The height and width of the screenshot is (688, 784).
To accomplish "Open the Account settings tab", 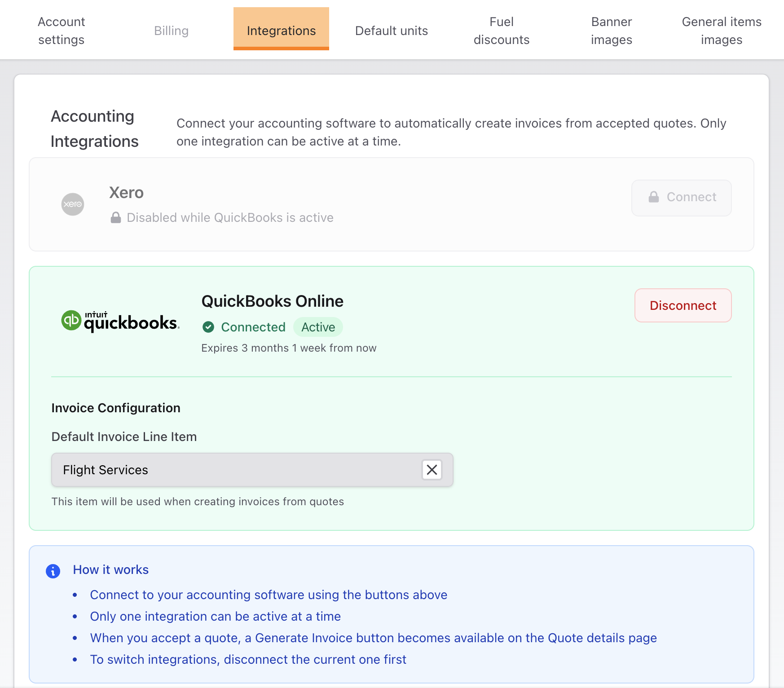I will tap(62, 31).
